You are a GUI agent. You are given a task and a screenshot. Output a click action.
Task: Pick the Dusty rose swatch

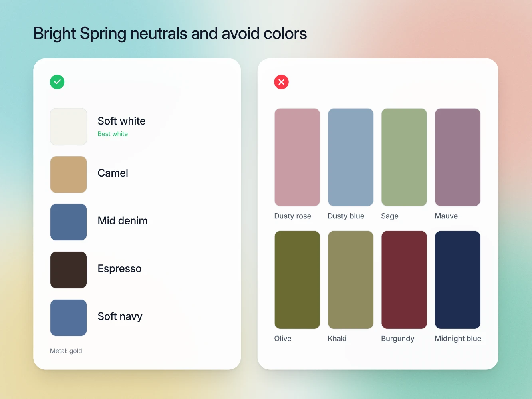coord(297,157)
